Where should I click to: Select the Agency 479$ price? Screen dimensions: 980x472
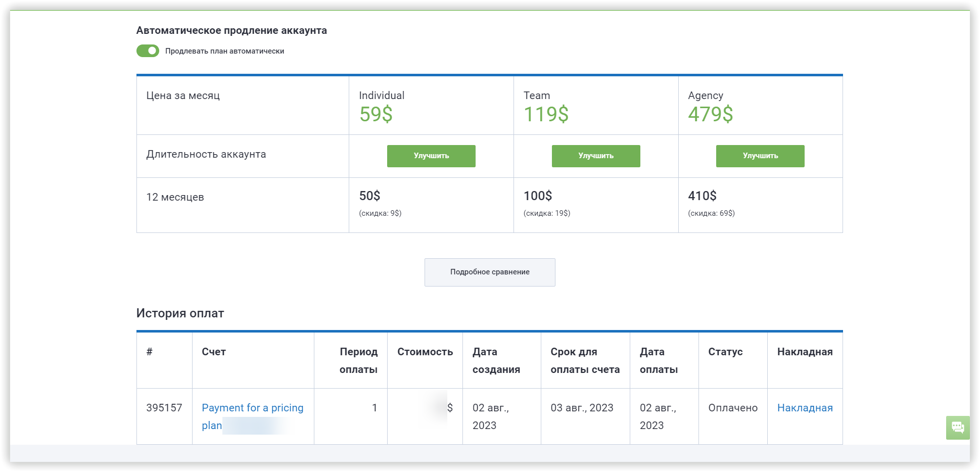click(710, 114)
